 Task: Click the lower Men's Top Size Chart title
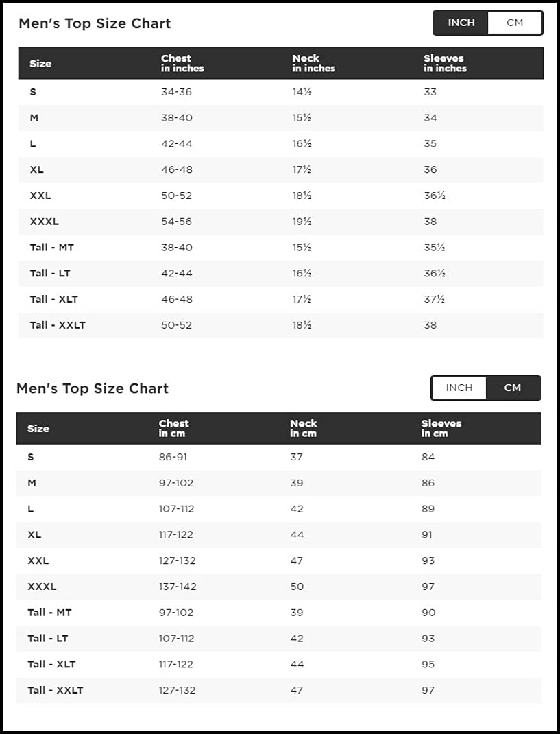[x=92, y=388]
